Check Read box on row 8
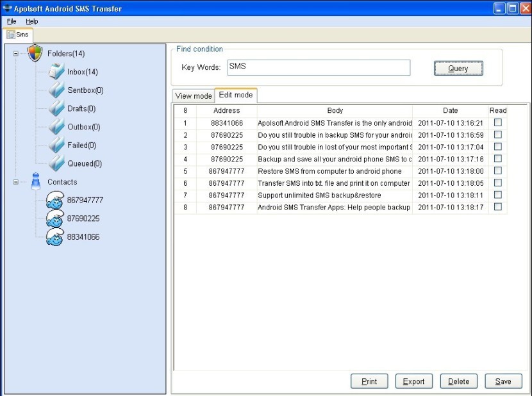This screenshot has height=396, width=532. click(497, 207)
